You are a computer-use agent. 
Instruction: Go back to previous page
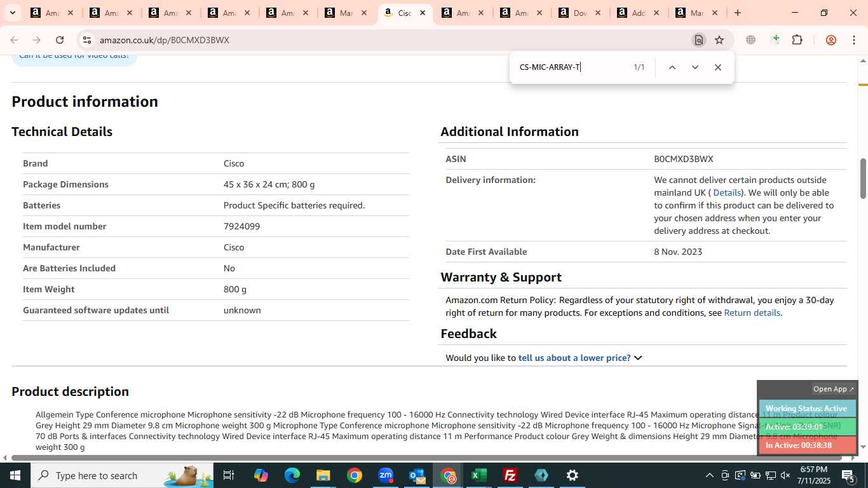click(14, 40)
